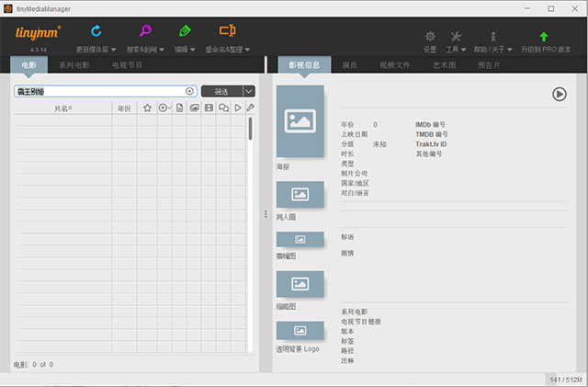
Task: Click the 海报 poster placeholder thumbnail
Action: point(300,120)
